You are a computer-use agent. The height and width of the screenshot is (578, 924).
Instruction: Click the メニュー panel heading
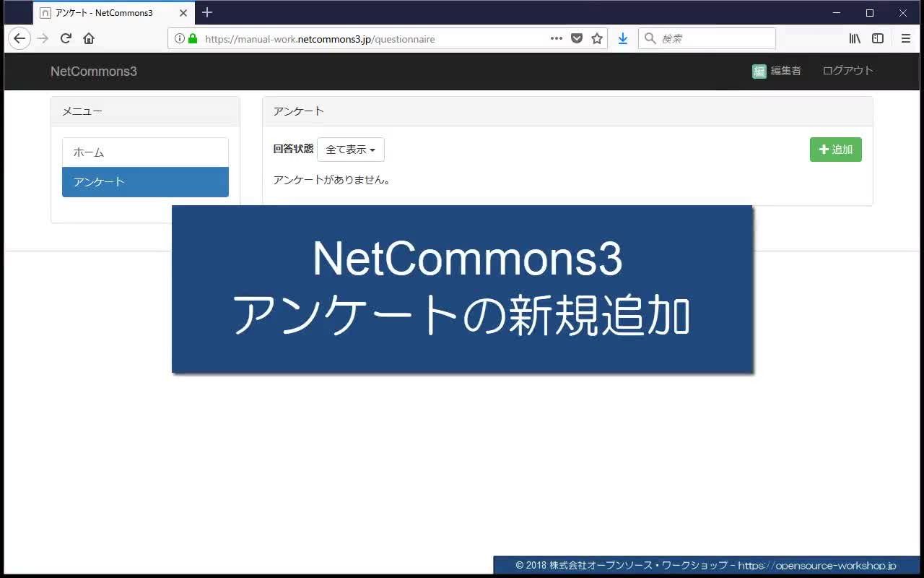(x=145, y=111)
